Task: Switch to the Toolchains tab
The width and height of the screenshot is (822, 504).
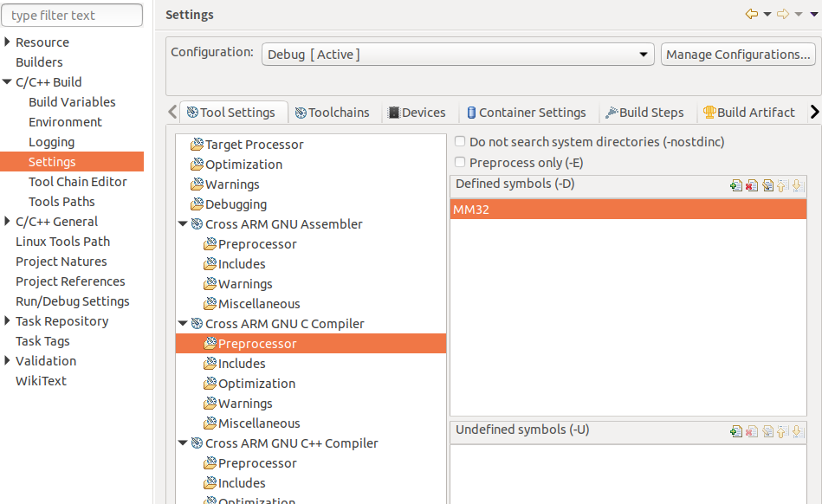Action: [333, 113]
